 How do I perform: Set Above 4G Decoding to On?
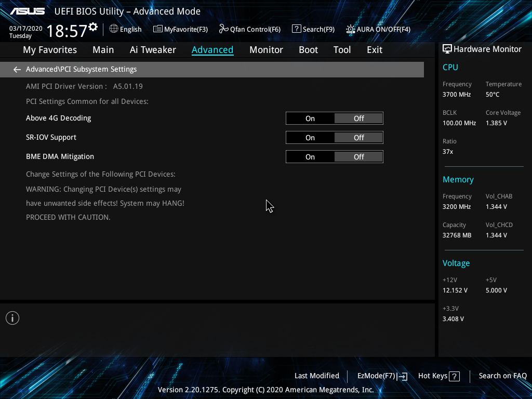click(x=310, y=118)
